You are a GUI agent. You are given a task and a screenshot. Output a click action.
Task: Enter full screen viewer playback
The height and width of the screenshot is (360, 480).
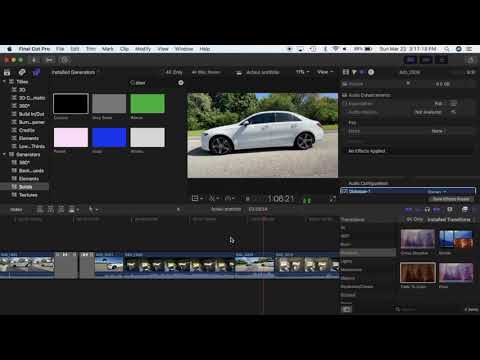(332, 199)
